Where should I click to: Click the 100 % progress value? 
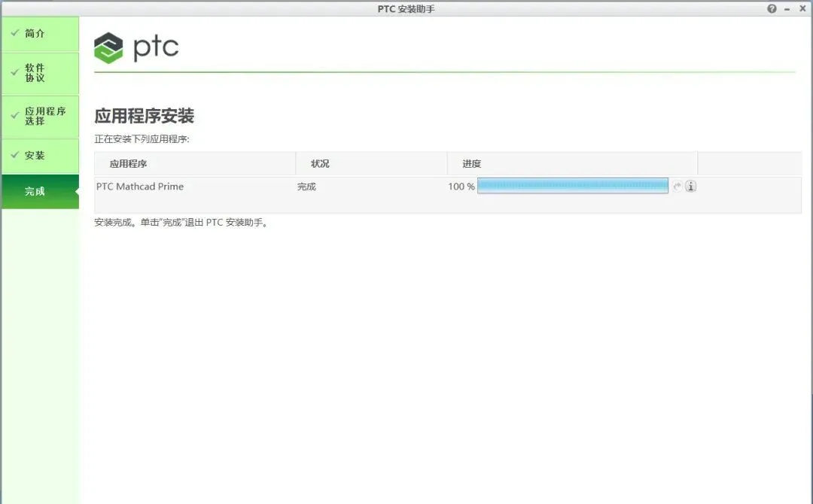461,187
